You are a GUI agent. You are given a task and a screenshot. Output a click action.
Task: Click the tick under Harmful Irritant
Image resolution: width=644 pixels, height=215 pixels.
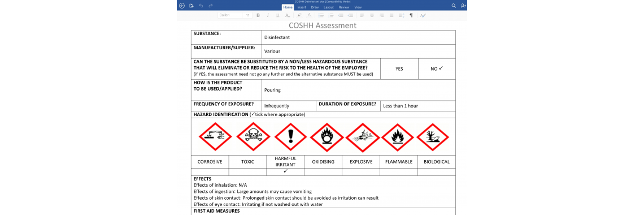(285, 171)
